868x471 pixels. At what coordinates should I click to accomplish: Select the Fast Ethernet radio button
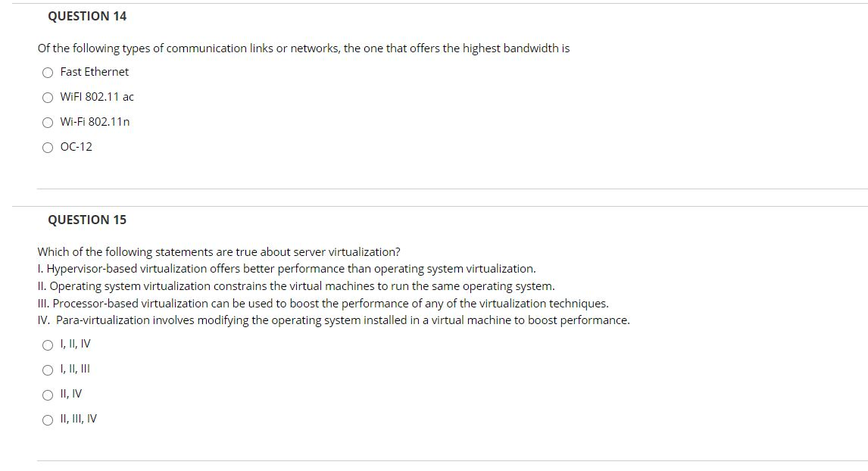point(48,72)
